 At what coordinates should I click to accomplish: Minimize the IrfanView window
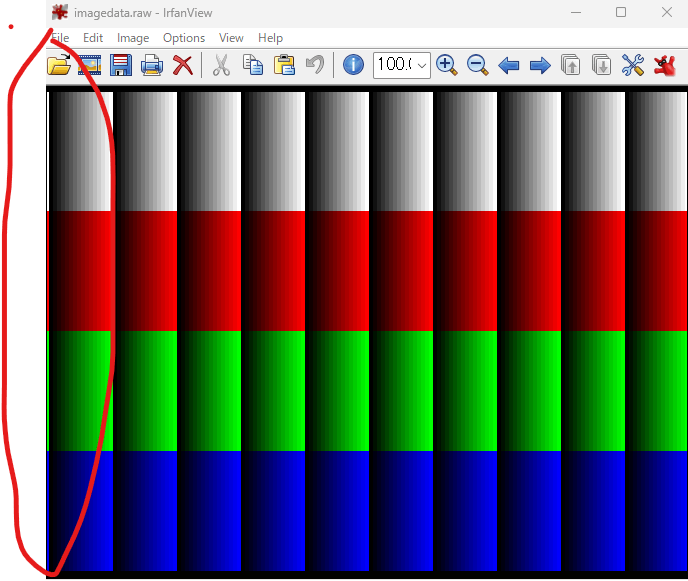[576, 12]
